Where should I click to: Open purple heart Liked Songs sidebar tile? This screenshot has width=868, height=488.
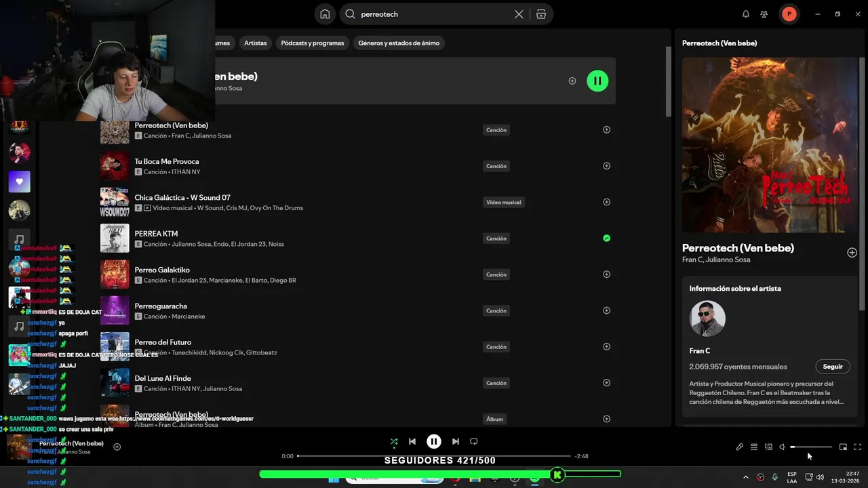(x=19, y=182)
